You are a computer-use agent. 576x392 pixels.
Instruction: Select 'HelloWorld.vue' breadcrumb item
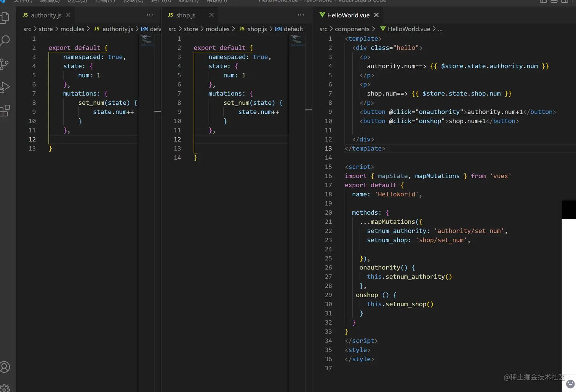409,29
